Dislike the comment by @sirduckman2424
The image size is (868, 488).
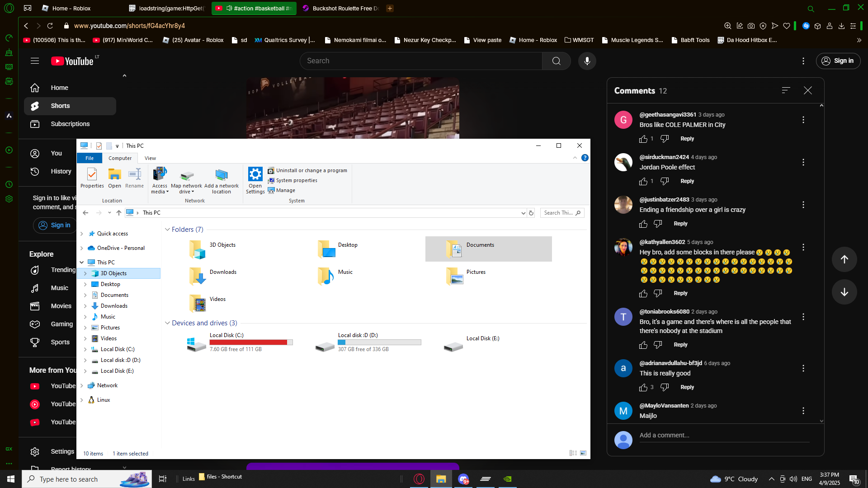665,181
